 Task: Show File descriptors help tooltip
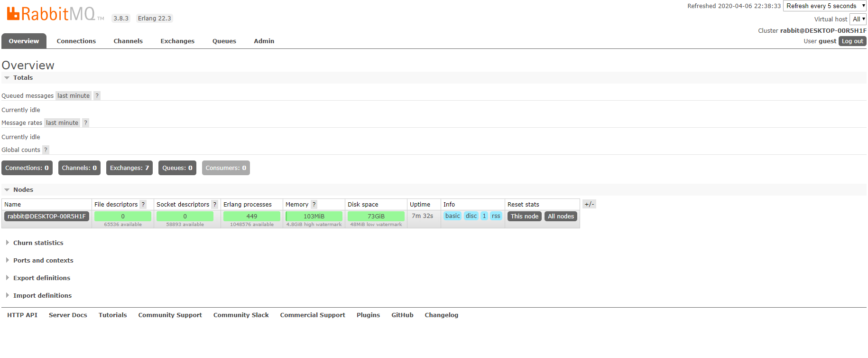click(x=143, y=205)
